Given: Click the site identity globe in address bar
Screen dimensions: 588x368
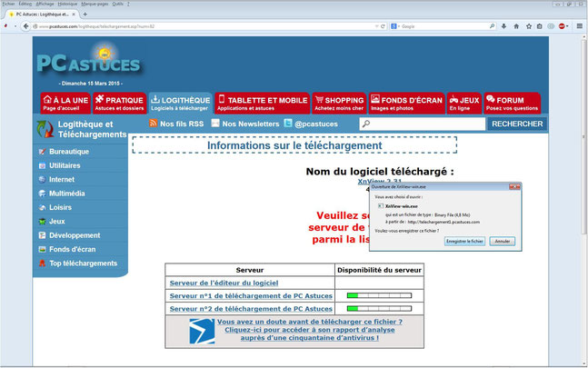Looking at the screenshot, I should (35, 26).
